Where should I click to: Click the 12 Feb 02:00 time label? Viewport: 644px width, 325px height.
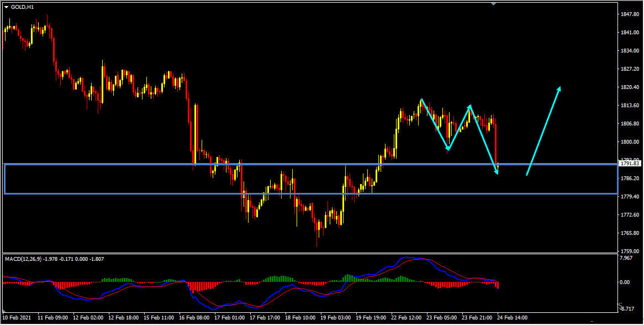click(87, 318)
